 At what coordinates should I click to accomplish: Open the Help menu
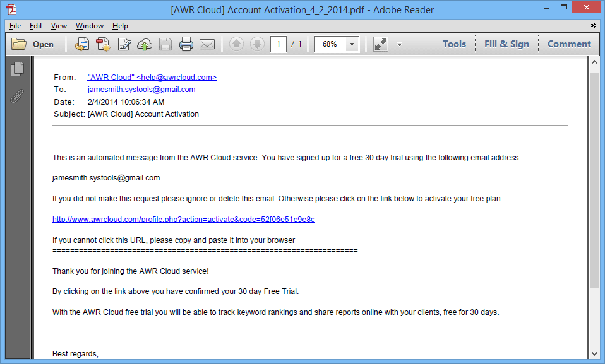120,26
